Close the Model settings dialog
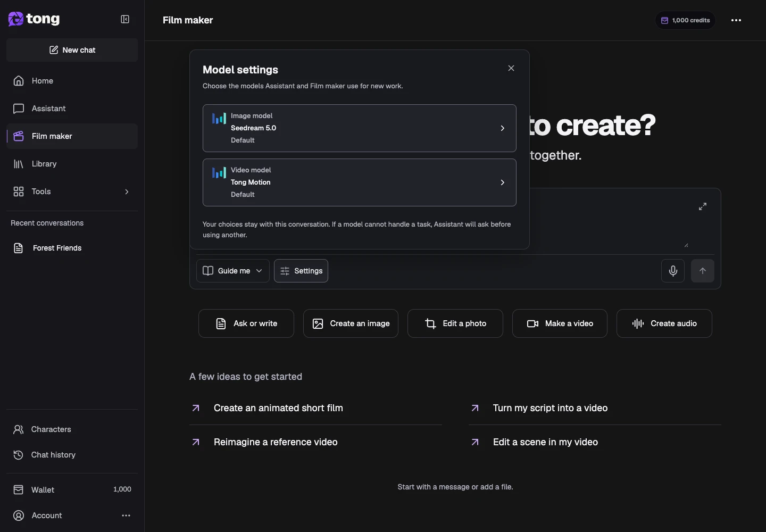The image size is (766, 532). [x=511, y=68]
